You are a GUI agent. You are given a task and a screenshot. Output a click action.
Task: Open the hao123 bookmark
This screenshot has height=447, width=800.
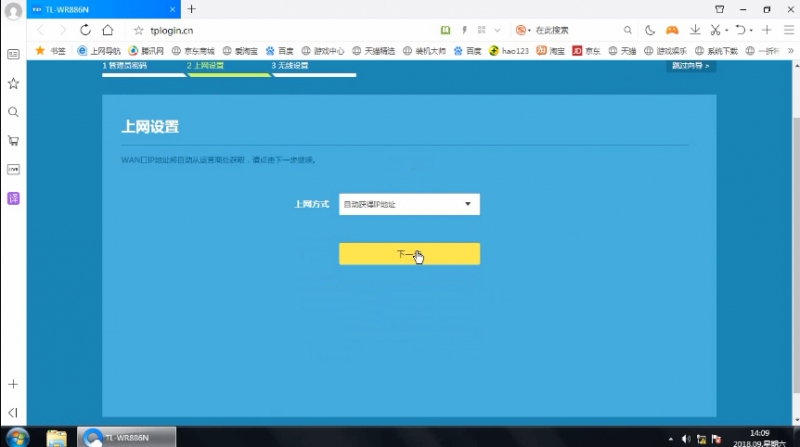click(509, 51)
